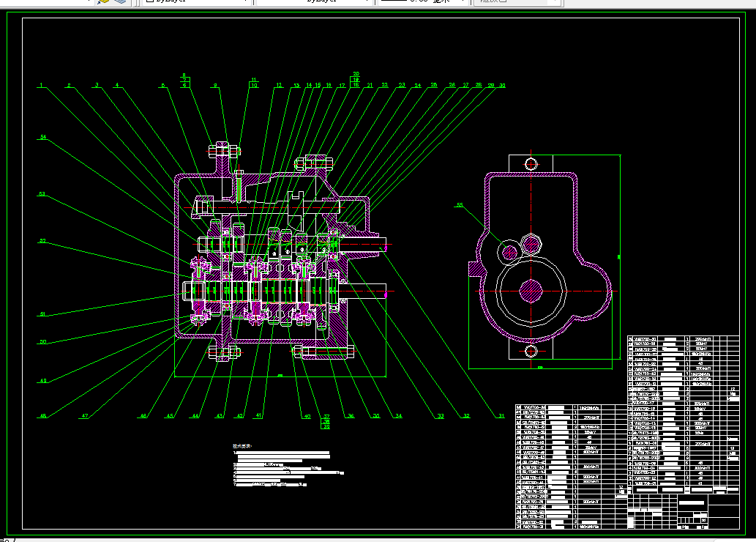The image size is (756, 542).
Task: Open the ByLayer color dropdown
Action: [x=197, y=1]
